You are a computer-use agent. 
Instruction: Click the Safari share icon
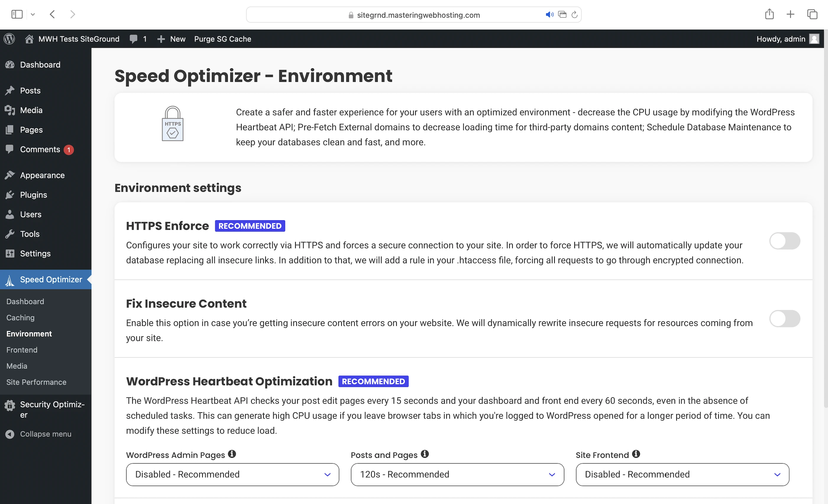(769, 14)
